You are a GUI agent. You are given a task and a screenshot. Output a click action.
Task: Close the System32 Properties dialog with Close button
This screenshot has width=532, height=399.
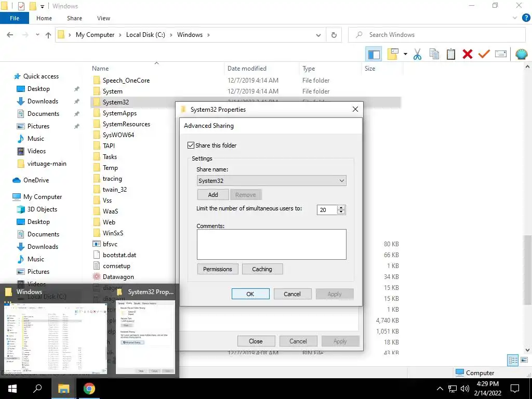(x=256, y=341)
